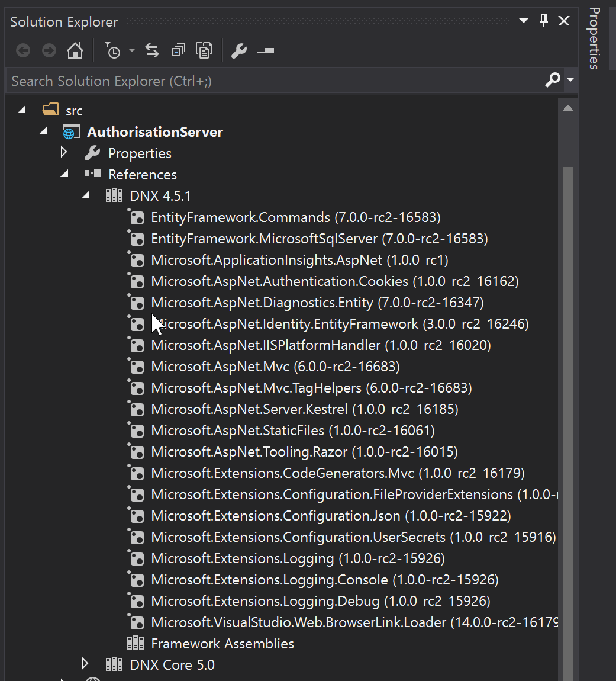Click the Forward navigation arrow
The width and height of the screenshot is (616, 681).
click(x=49, y=51)
